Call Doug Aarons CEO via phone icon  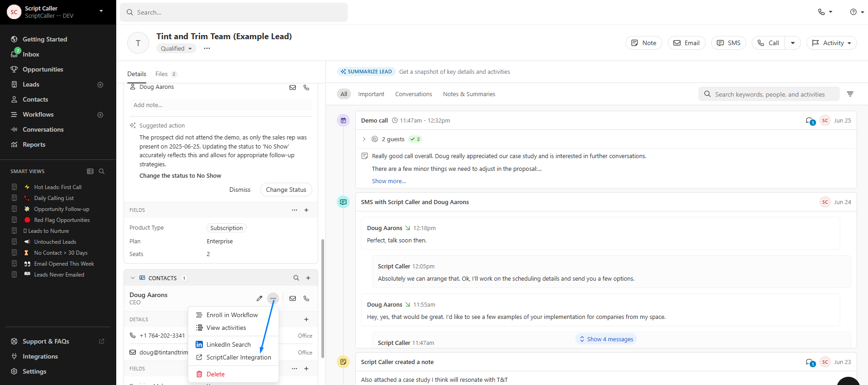click(306, 298)
